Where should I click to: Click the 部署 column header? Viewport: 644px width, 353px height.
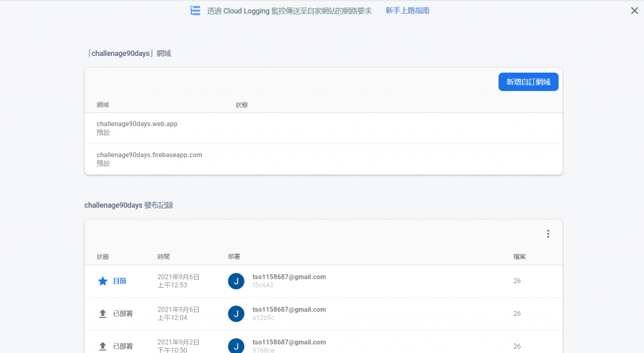[x=234, y=257]
